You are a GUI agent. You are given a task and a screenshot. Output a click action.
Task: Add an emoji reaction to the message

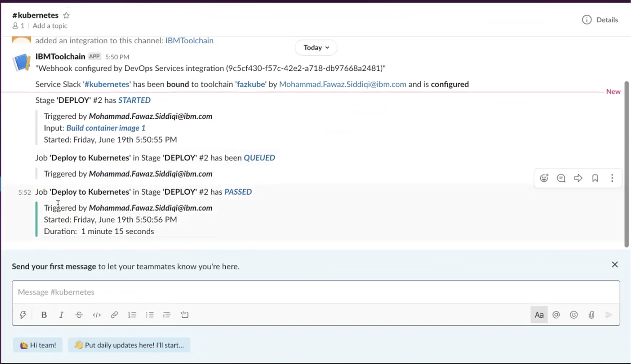[x=544, y=178]
